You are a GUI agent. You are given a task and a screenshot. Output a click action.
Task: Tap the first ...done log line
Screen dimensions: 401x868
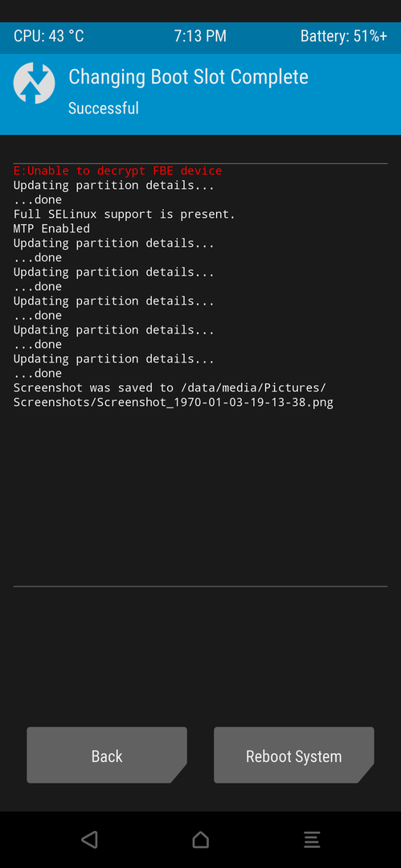pyautogui.click(x=38, y=199)
